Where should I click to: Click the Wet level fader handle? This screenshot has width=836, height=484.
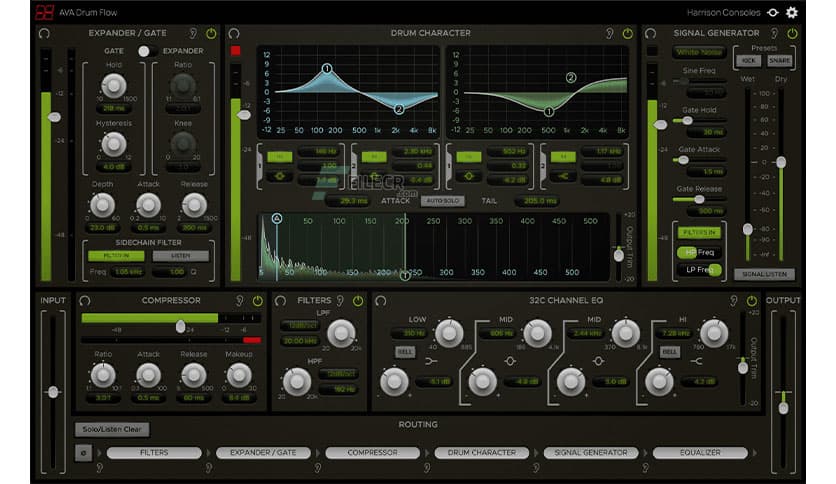(747, 229)
